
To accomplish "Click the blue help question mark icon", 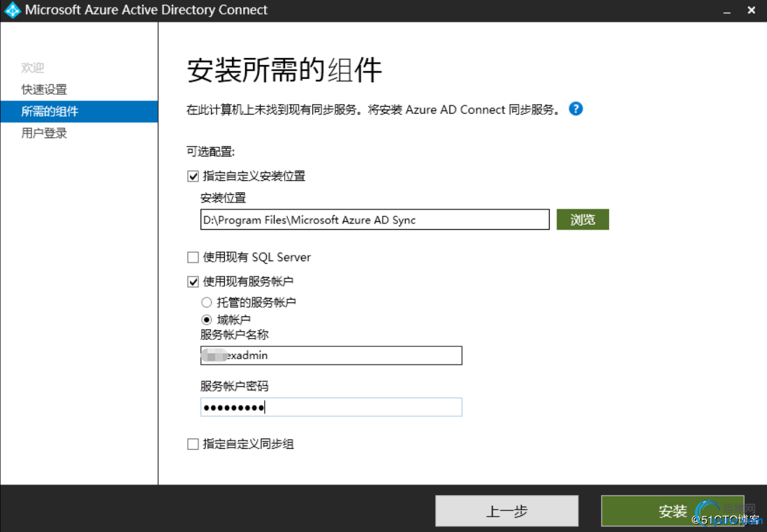I will tap(576, 108).
